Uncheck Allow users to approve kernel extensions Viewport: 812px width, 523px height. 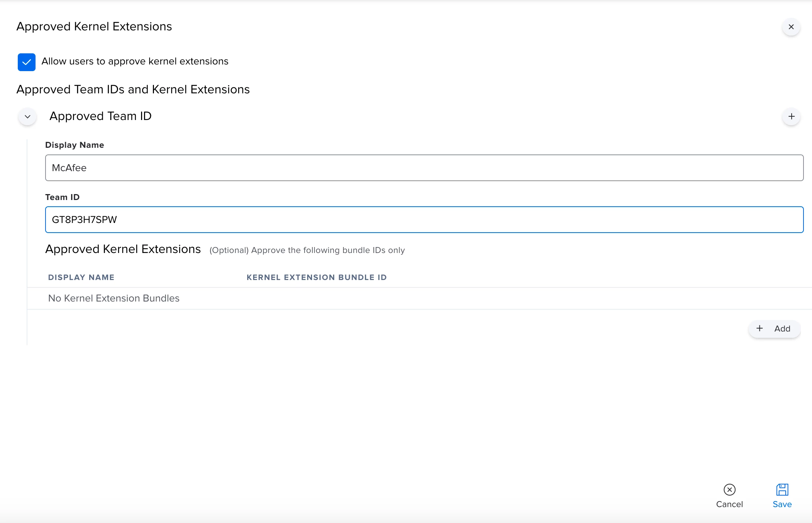tap(27, 62)
